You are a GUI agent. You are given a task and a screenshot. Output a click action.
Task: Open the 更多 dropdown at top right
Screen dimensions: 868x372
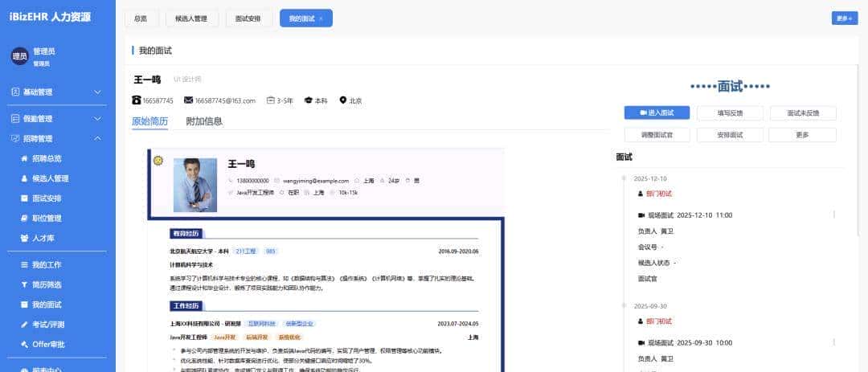pos(845,18)
